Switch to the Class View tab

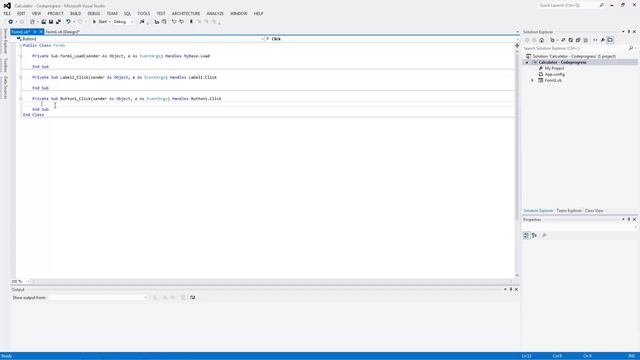pyautogui.click(x=594, y=211)
